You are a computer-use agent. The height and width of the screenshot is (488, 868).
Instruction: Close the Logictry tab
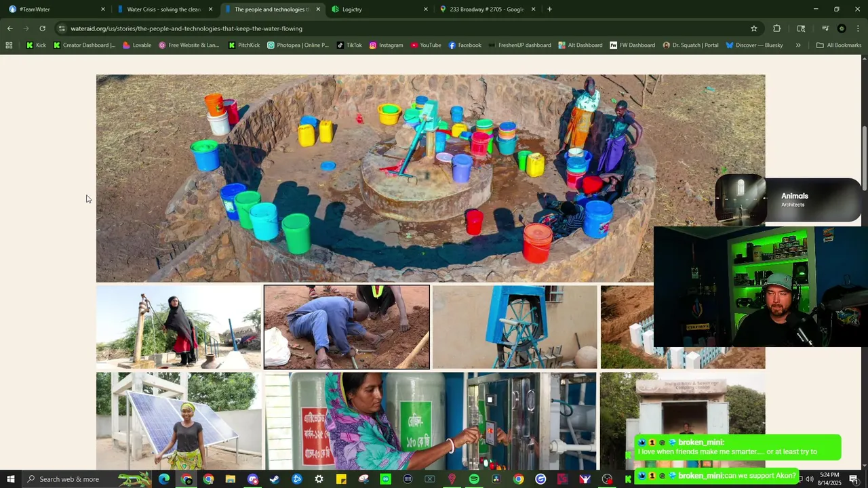coord(426,9)
